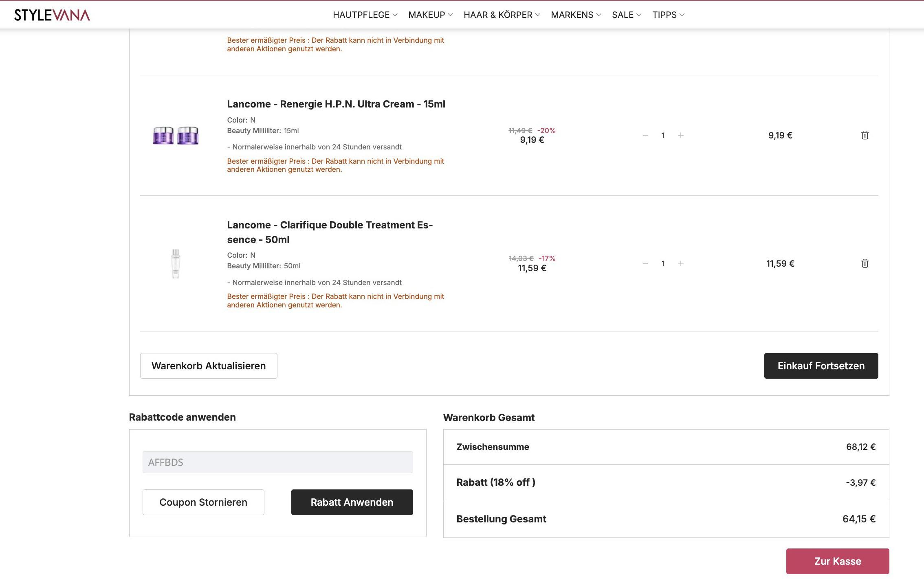Click the Rabattcode anwenden heading
Image resolution: width=924 pixels, height=579 pixels.
[x=183, y=417]
